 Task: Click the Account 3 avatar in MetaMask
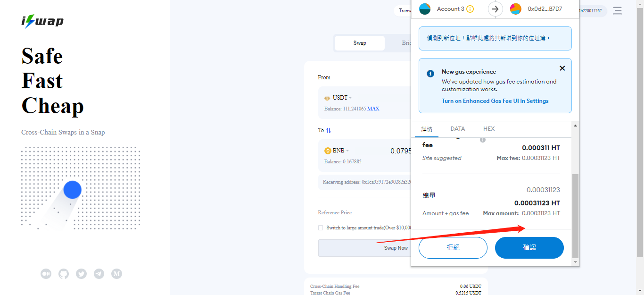425,9
